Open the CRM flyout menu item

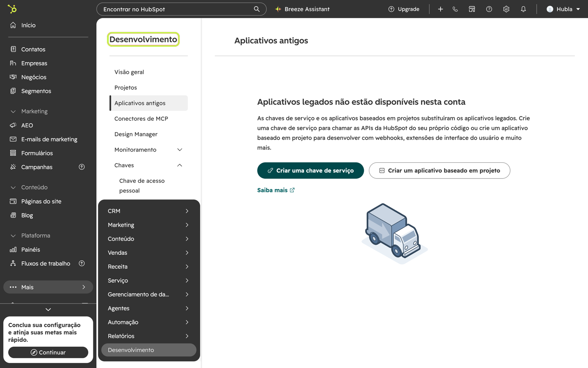click(x=149, y=211)
